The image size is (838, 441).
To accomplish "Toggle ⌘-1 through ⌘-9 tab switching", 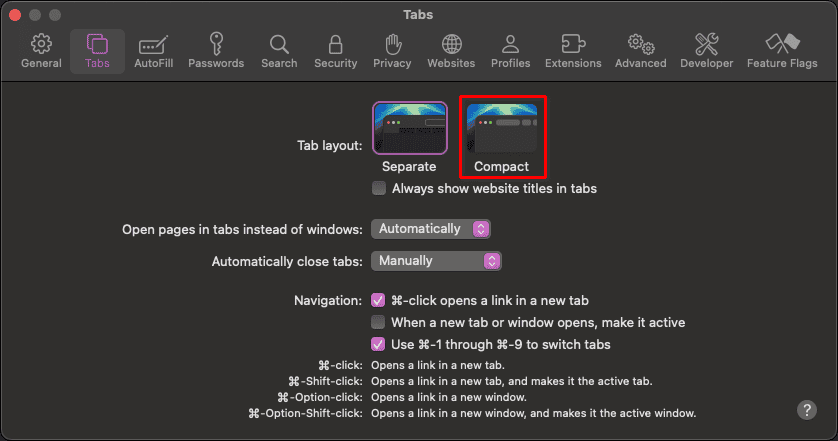I will [378, 344].
